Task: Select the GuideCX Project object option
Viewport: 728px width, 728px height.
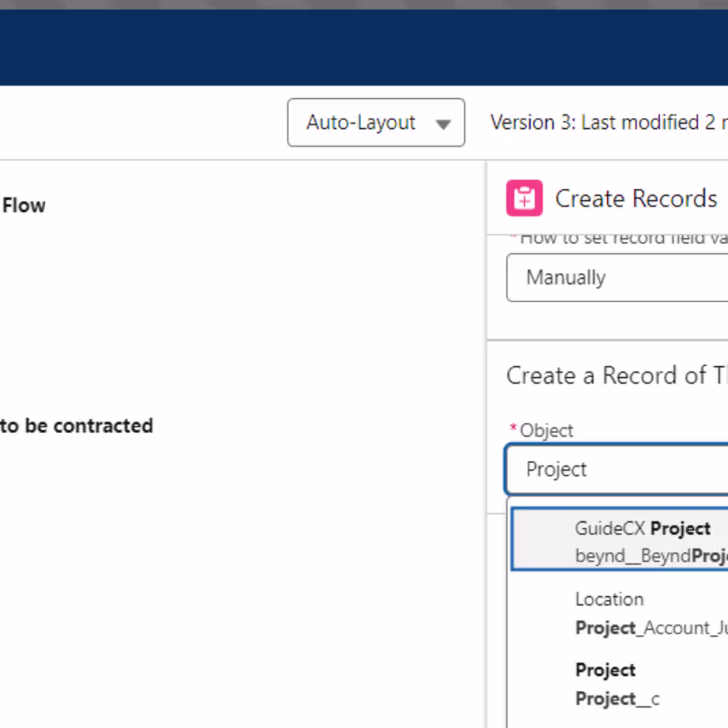Action: [642, 529]
